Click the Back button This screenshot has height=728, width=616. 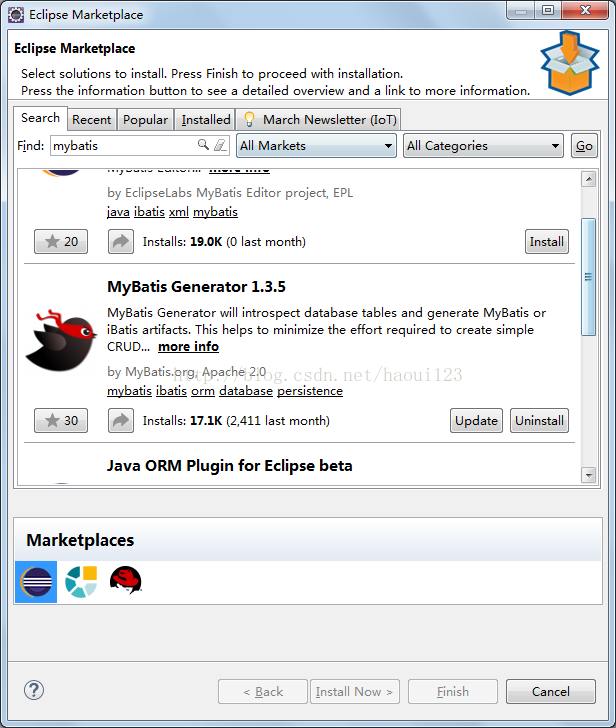coord(263,692)
